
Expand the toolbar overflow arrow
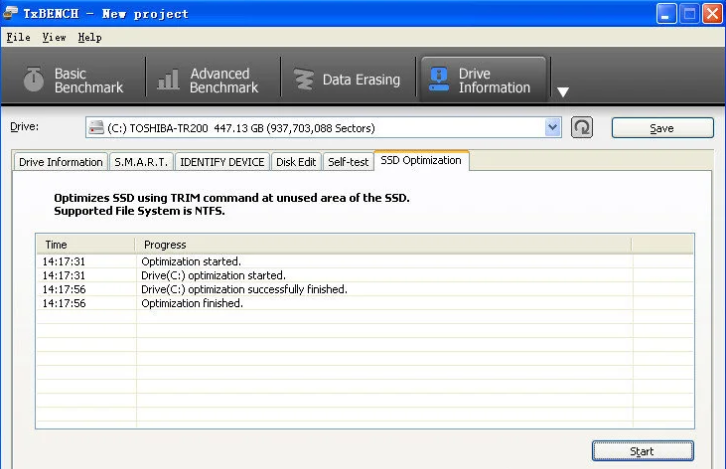(x=563, y=92)
